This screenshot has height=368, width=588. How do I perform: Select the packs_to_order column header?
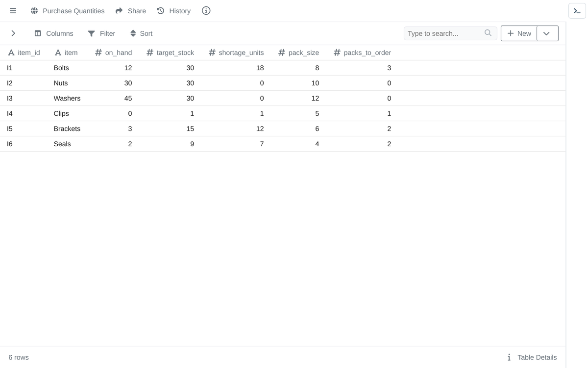pyautogui.click(x=363, y=53)
